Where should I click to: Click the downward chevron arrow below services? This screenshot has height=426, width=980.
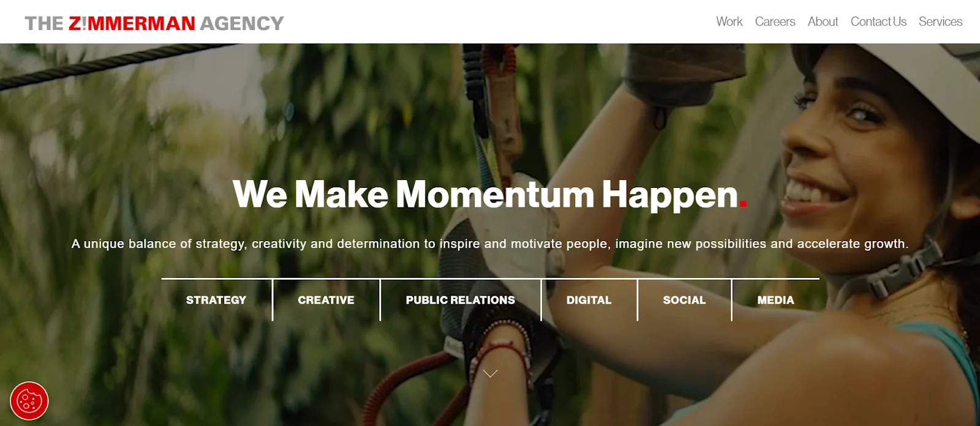(x=490, y=373)
